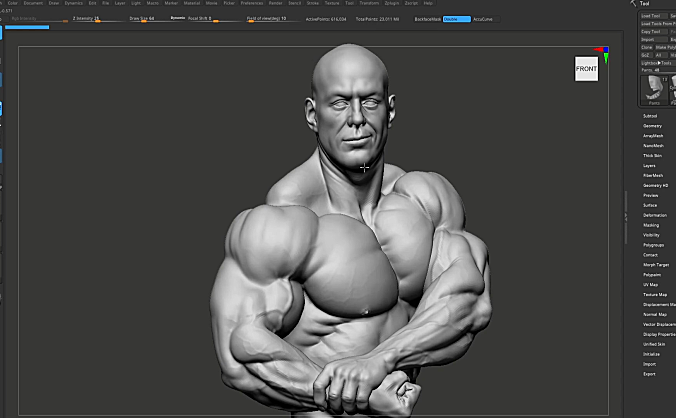Open the Picker menu
This screenshot has height=418, width=676.
coord(229,3)
